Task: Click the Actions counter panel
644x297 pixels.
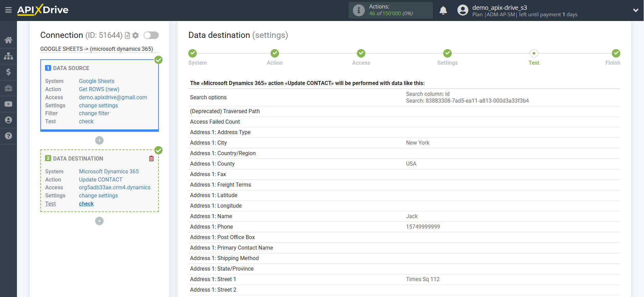Action: pyautogui.click(x=391, y=10)
